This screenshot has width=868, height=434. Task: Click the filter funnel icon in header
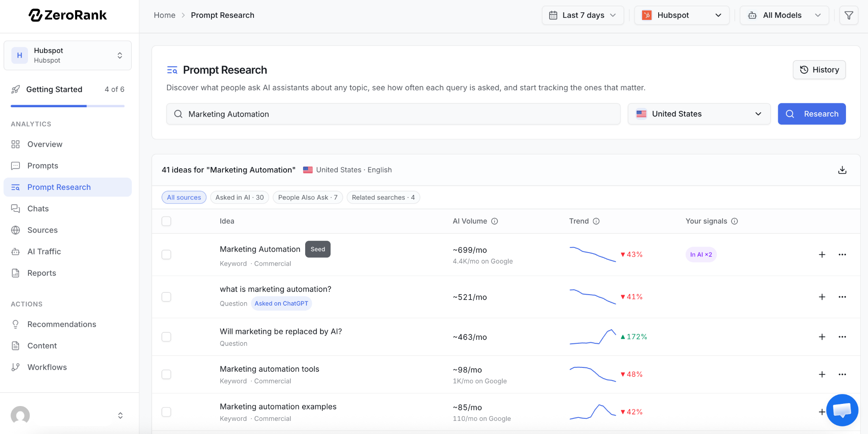849,15
